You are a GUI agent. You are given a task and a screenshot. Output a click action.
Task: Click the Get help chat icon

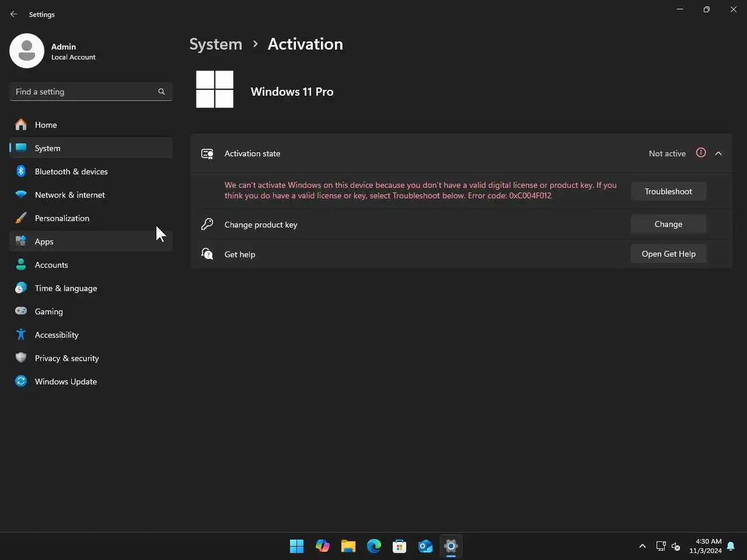(x=207, y=254)
